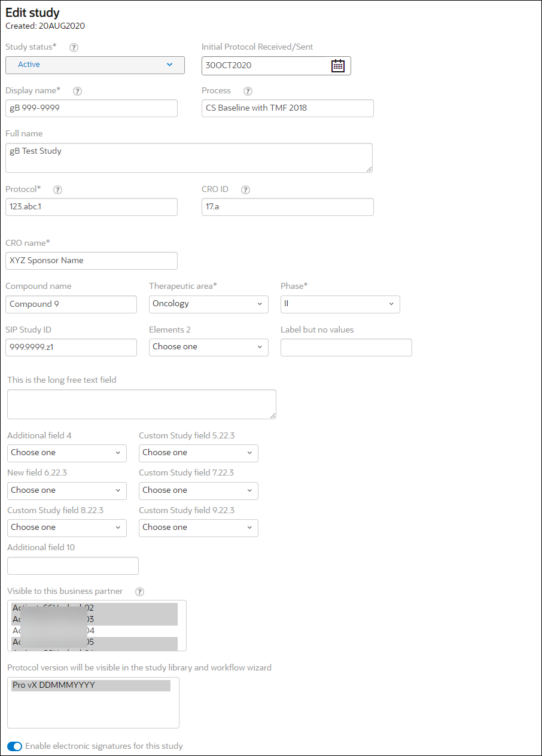542x756 pixels.
Task: Click the SIP Study ID field 999.9999.z1
Action: click(71, 347)
